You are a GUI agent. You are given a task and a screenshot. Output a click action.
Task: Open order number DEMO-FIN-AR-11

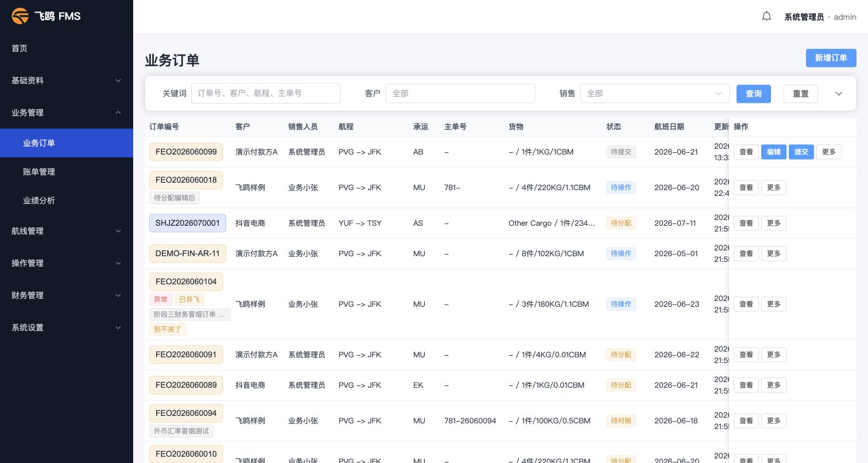click(188, 254)
